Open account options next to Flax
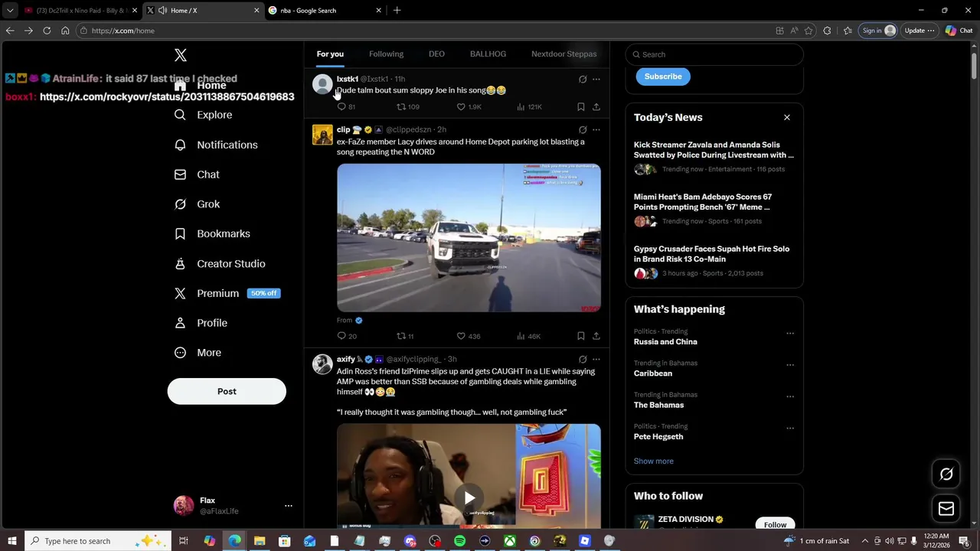Screen dimensions: 980x551 [x=288, y=506]
